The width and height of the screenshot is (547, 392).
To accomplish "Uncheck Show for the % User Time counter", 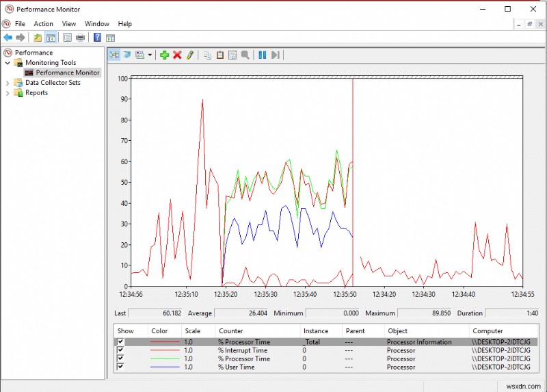I will [121, 367].
